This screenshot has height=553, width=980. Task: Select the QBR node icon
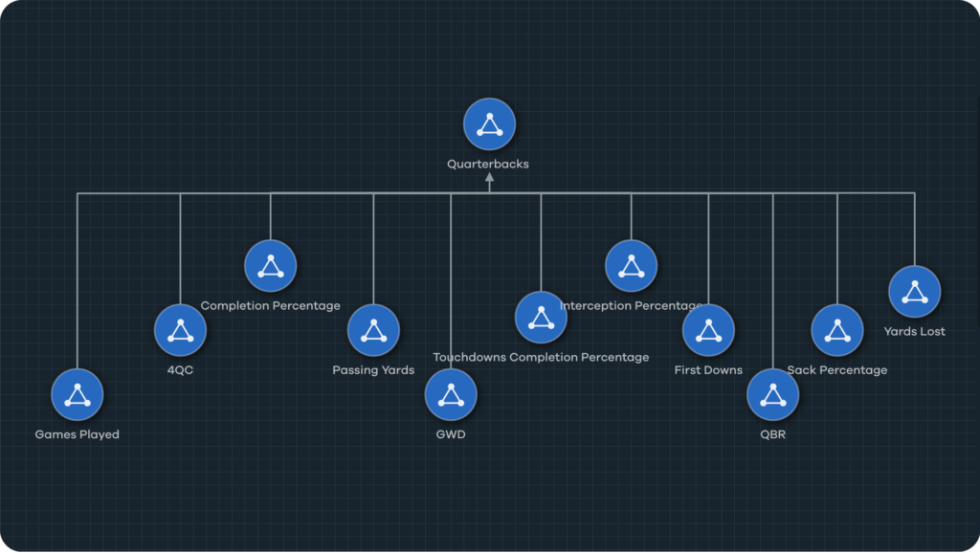(772, 395)
